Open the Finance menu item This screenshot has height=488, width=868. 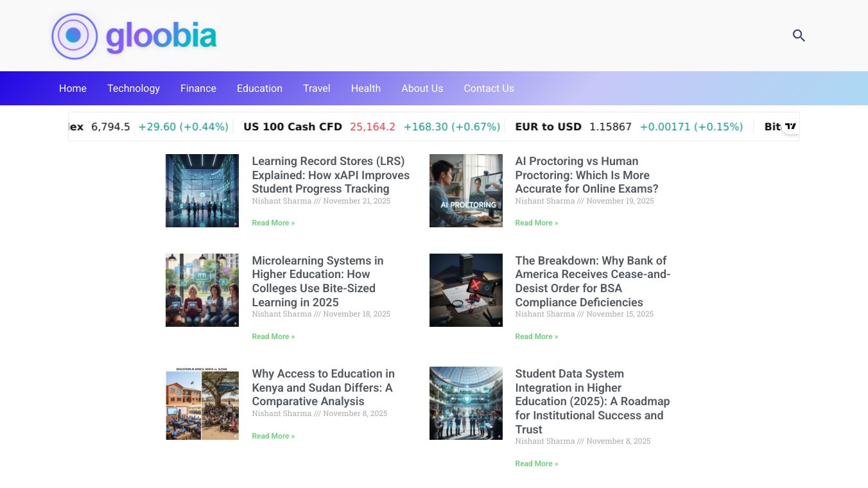(198, 89)
